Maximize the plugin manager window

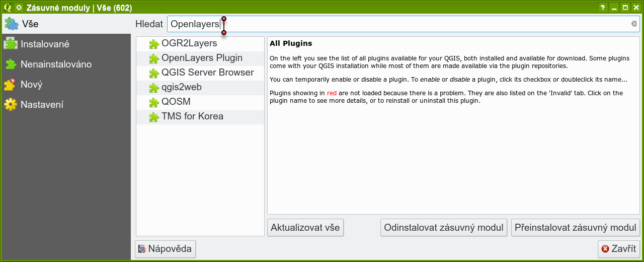pos(625,8)
